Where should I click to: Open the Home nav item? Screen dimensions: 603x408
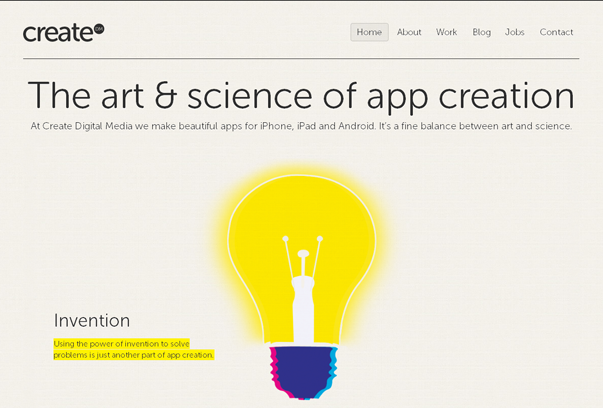pos(369,32)
